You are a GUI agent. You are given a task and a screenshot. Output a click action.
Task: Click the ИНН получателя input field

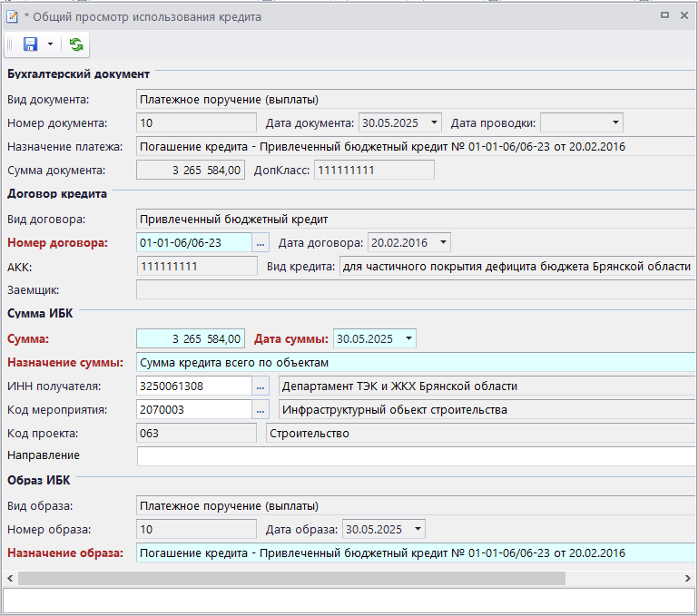tap(192, 386)
